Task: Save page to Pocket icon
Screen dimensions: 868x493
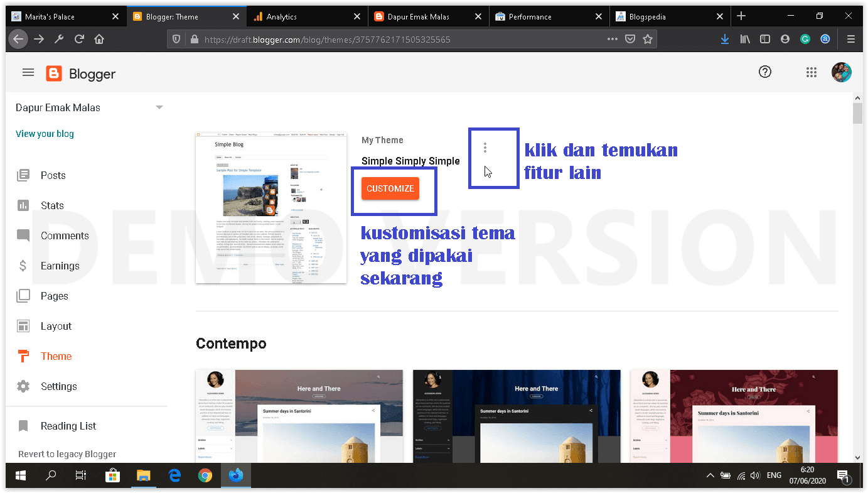Action: 630,39
